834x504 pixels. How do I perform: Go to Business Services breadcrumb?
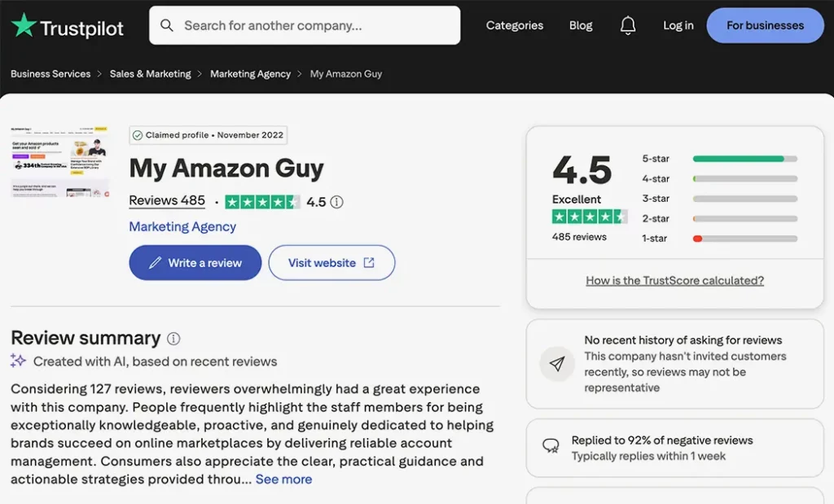[50, 74]
